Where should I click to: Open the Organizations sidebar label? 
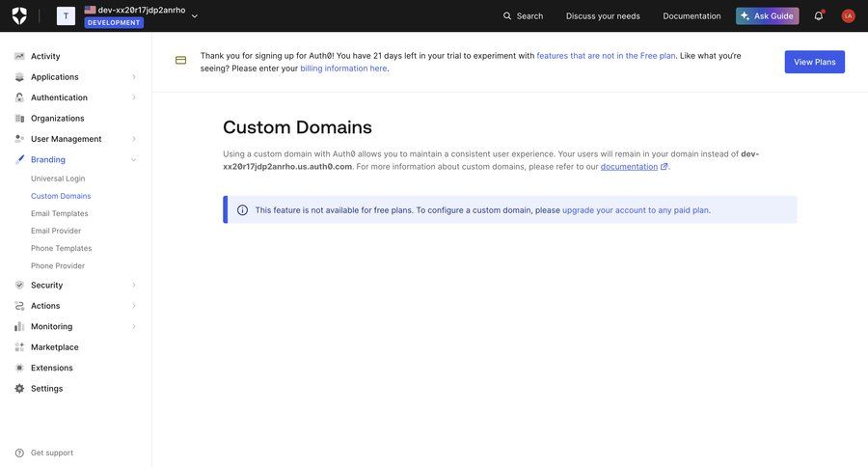coord(58,118)
